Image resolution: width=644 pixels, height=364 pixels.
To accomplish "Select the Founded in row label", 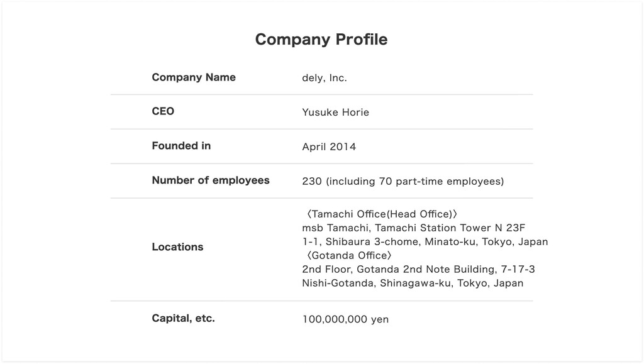I will pyautogui.click(x=181, y=146).
